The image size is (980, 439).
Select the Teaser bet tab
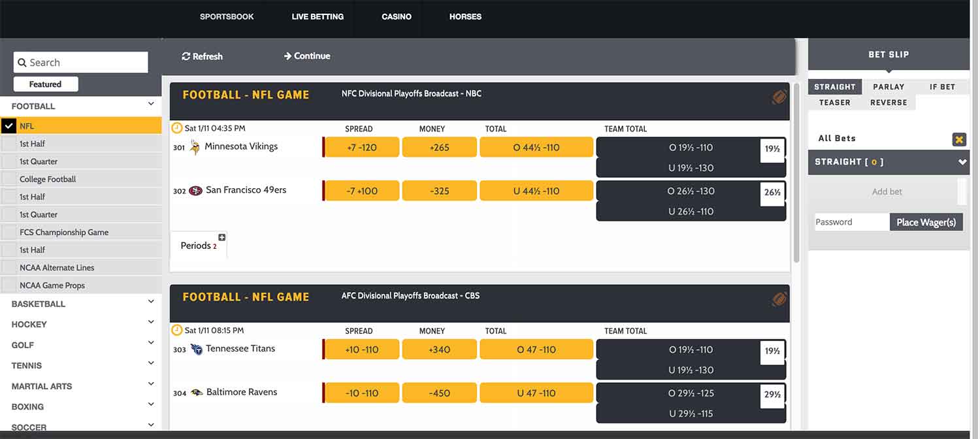pyautogui.click(x=835, y=103)
